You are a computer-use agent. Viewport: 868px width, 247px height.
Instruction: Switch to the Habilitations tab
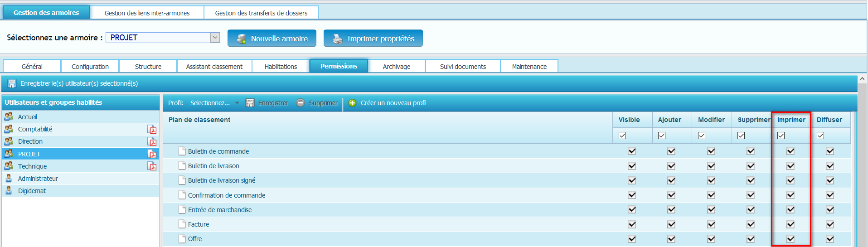[x=281, y=67]
